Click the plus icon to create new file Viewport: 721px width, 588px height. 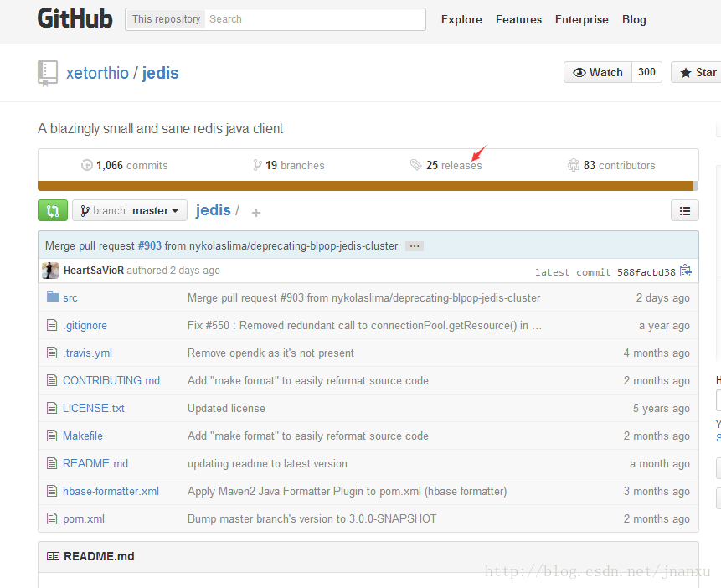pyautogui.click(x=256, y=212)
